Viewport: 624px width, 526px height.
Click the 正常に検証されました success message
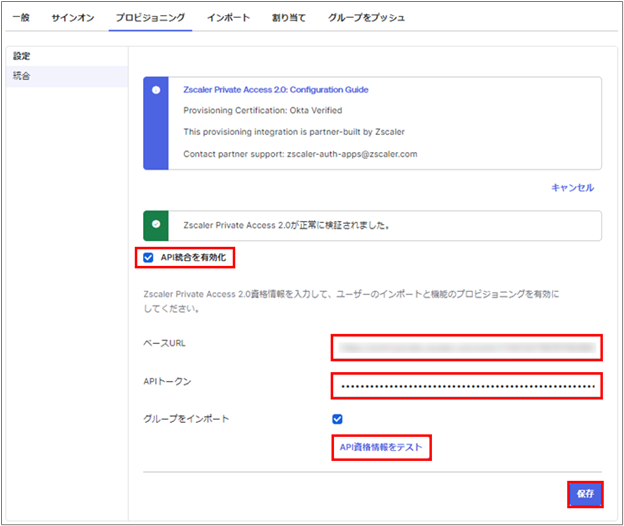(286, 225)
